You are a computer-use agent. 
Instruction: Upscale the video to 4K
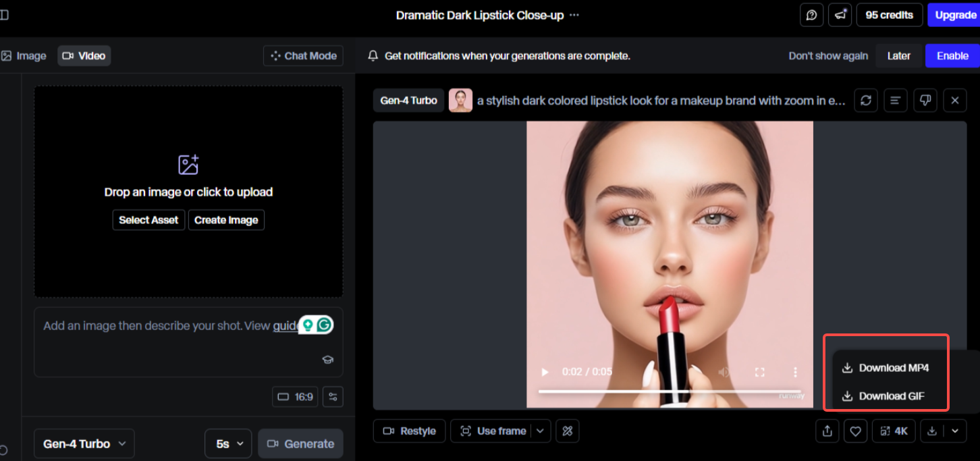point(894,431)
